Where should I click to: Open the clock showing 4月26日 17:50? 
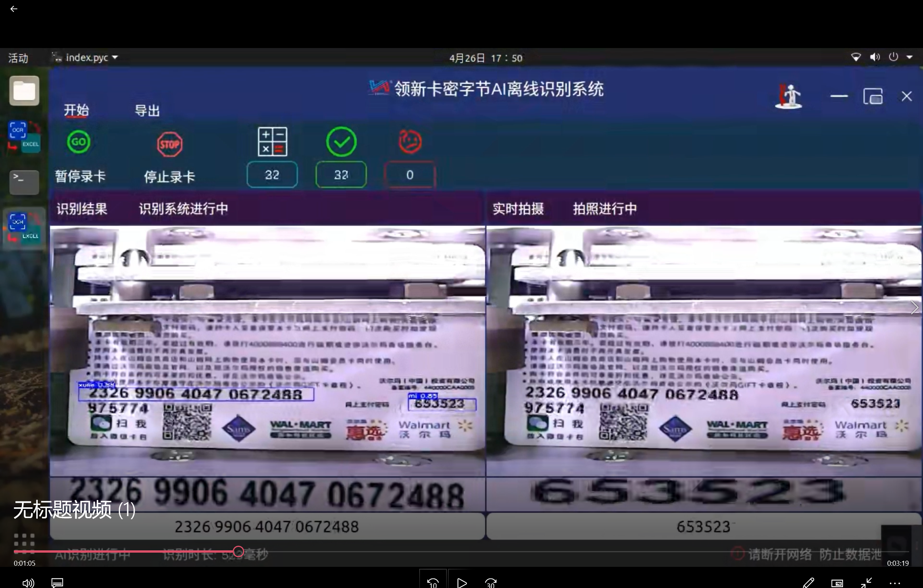point(486,58)
